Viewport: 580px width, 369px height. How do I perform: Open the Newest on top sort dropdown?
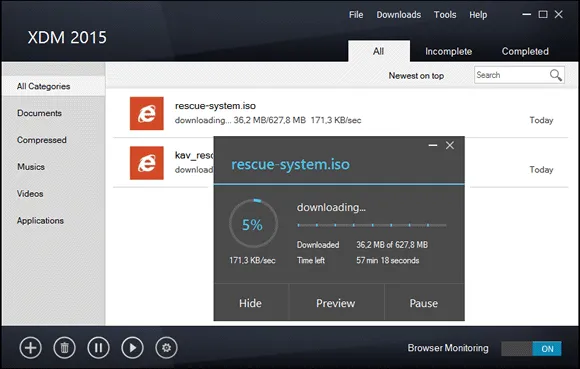[x=416, y=76]
